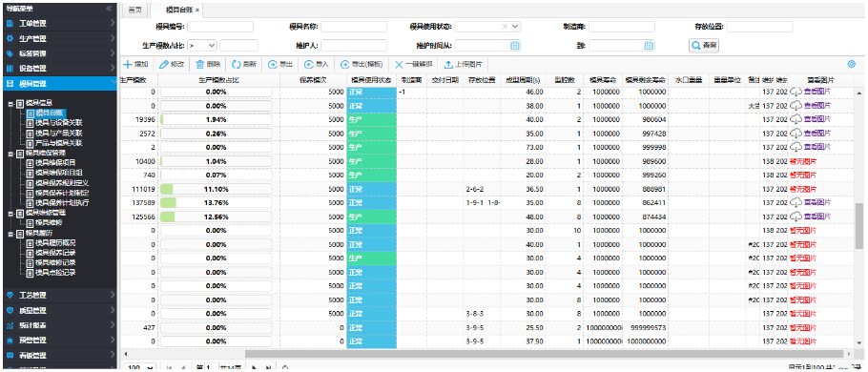Click the 11.10% progress bar
Viewport: 868px width, 372px height.
pyautogui.click(x=216, y=189)
